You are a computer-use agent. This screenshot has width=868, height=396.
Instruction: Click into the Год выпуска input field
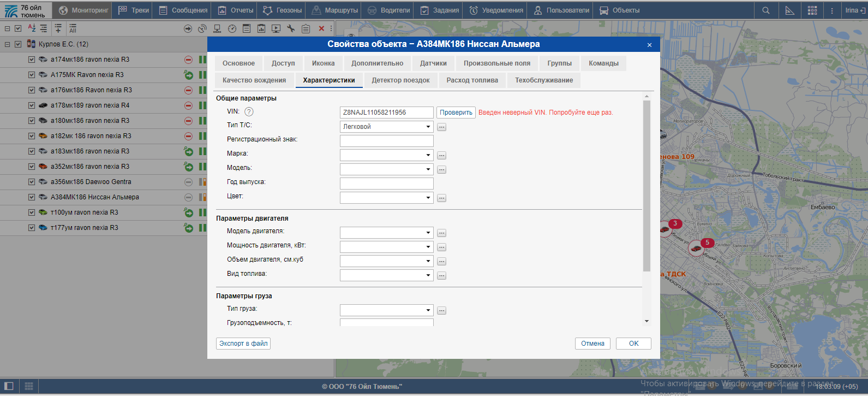click(386, 184)
